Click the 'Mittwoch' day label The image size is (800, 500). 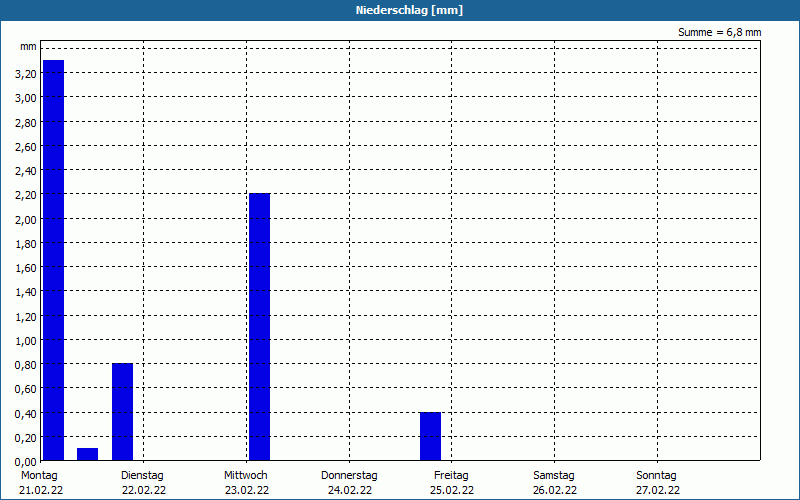(245, 476)
